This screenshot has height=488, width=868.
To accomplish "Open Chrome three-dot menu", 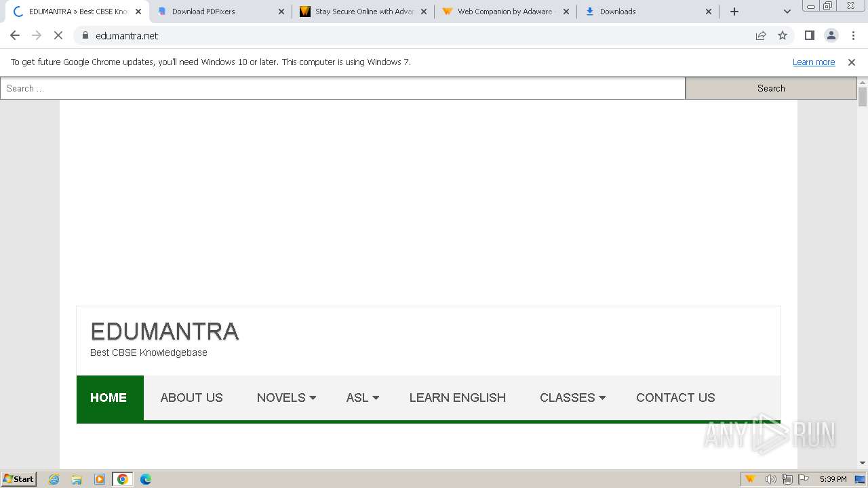I will coord(853,35).
